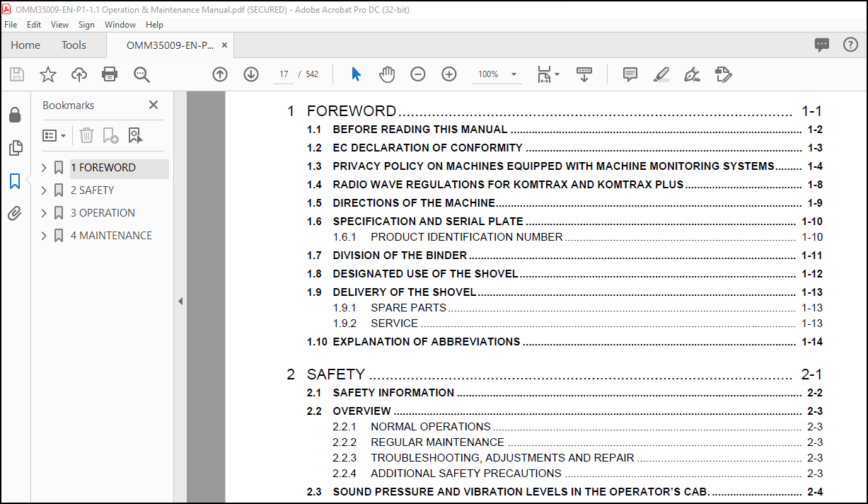The height and width of the screenshot is (504, 868).
Task: Collapse the left navigation pane arrow
Action: [180, 301]
